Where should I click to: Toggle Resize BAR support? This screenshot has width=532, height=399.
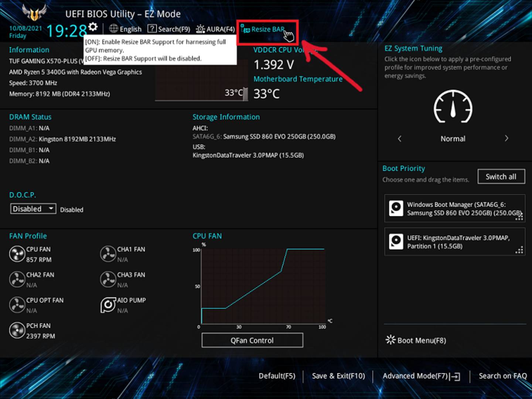[x=263, y=29]
